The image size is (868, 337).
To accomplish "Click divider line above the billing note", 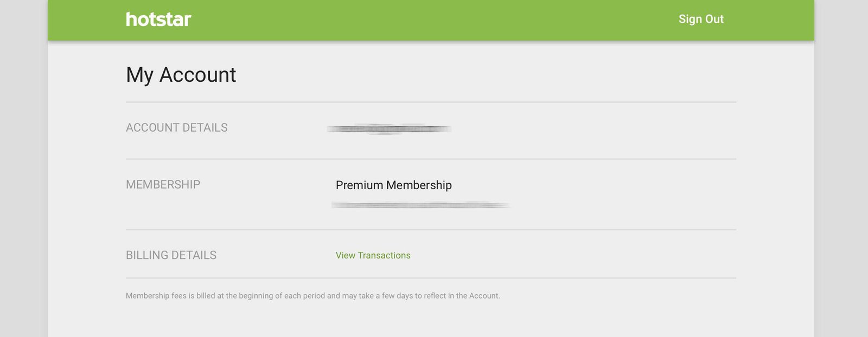I will click(431, 278).
